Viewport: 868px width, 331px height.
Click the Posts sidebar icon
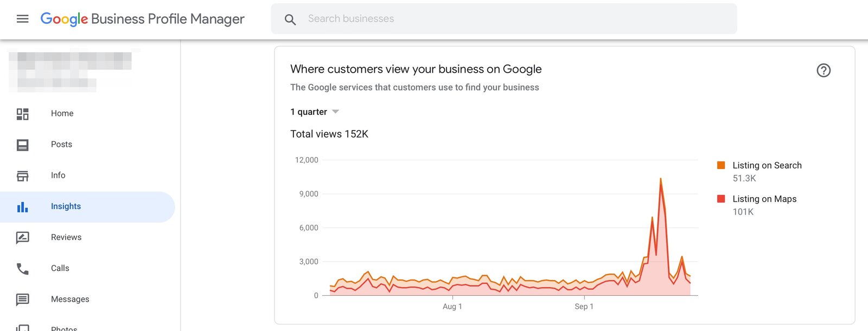coord(22,145)
